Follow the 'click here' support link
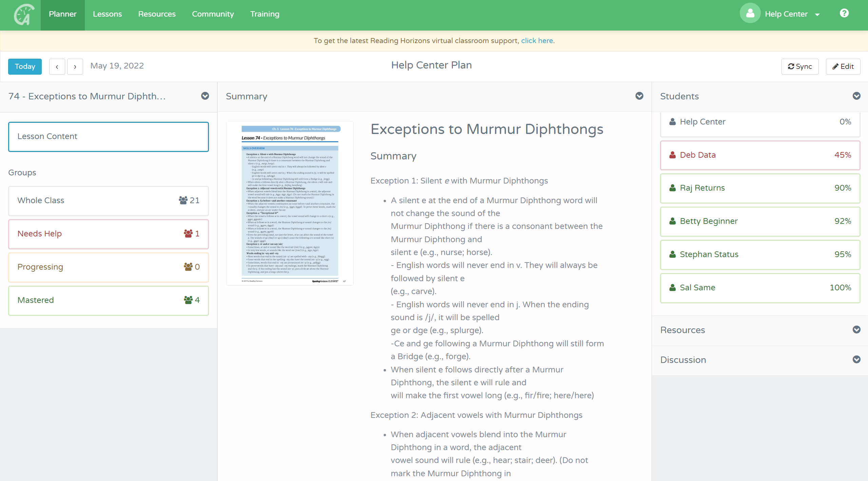Image resolution: width=868 pixels, height=481 pixels. click(x=537, y=41)
